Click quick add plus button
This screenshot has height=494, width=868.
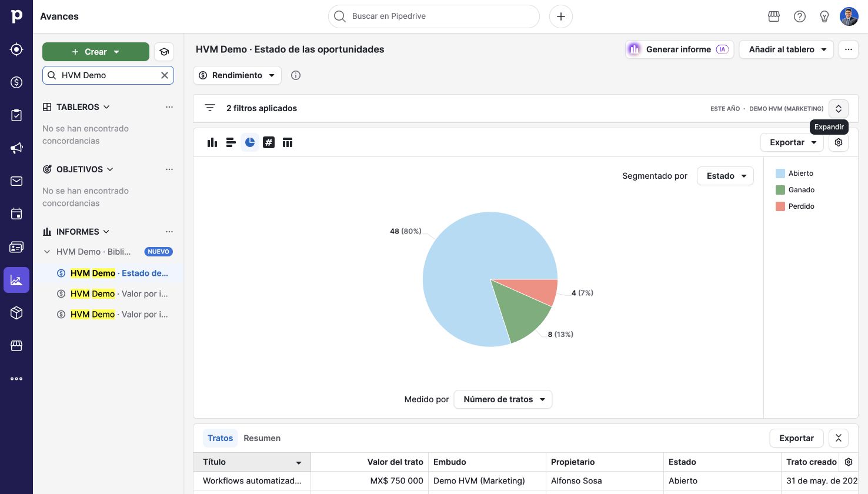tap(561, 16)
